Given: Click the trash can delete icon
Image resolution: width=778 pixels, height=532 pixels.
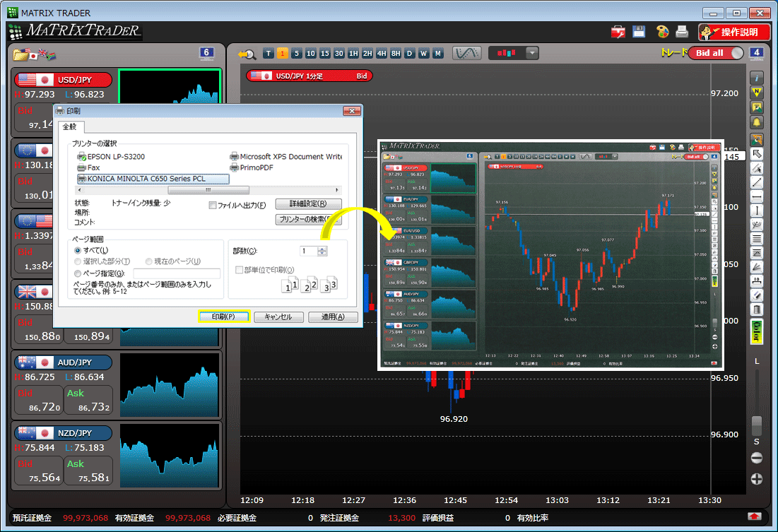Looking at the screenshot, I should click(x=756, y=309).
